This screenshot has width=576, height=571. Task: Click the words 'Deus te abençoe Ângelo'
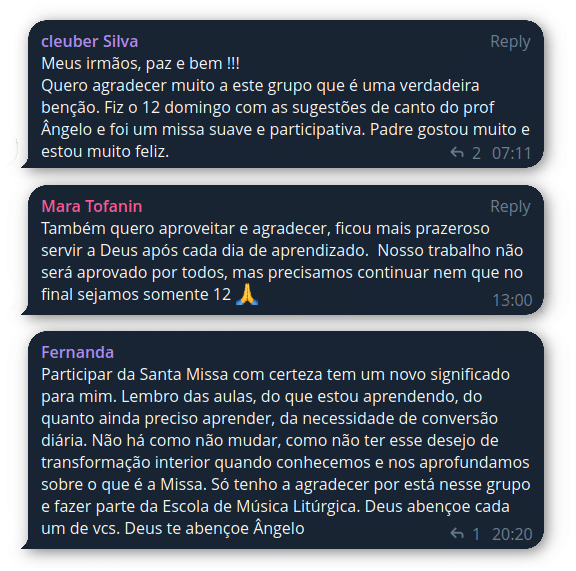click(x=215, y=529)
